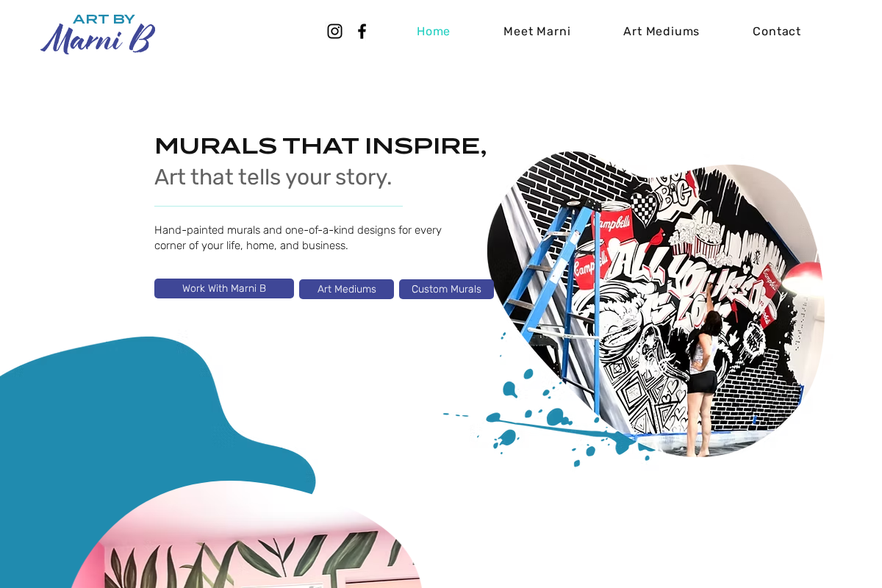Click the pink leafy mural image

tap(246, 544)
